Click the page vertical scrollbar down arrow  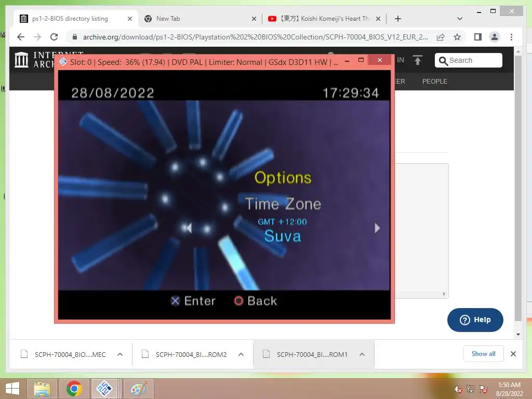point(518,335)
